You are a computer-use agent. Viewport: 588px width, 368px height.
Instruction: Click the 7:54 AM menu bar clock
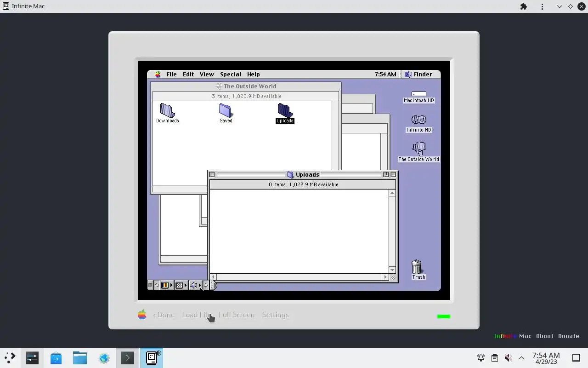(x=385, y=75)
